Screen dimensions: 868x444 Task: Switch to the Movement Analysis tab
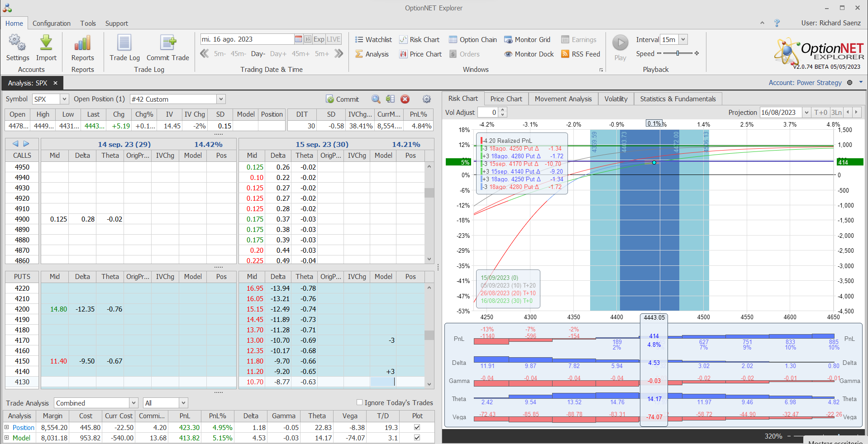563,99
